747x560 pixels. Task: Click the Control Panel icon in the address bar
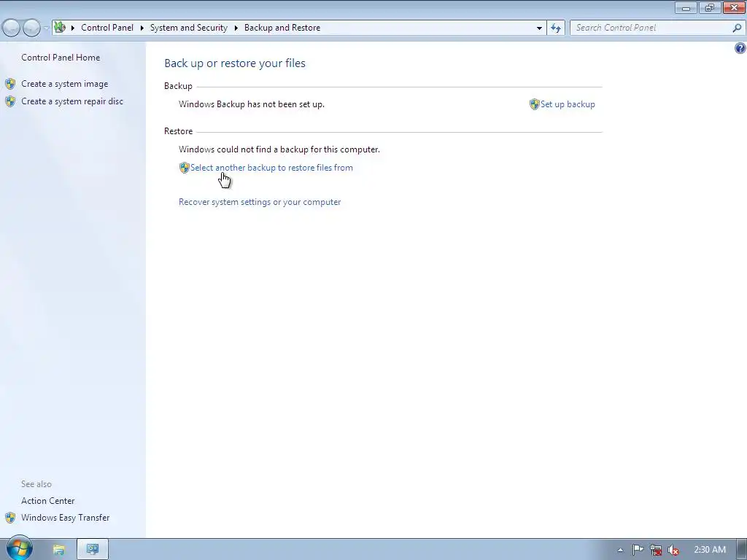pyautogui.click(x=60, y=28)
